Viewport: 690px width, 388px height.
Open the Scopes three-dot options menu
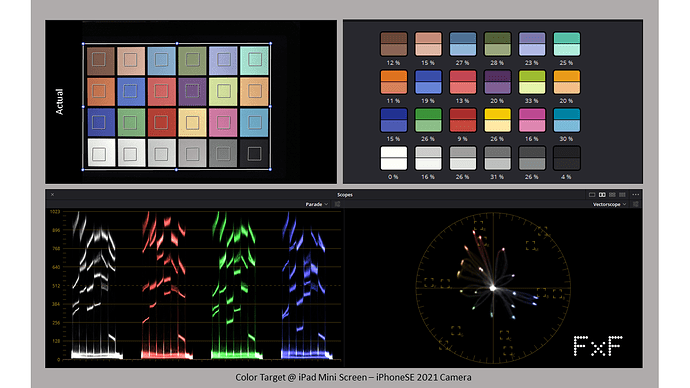click(x=636, y=194)
